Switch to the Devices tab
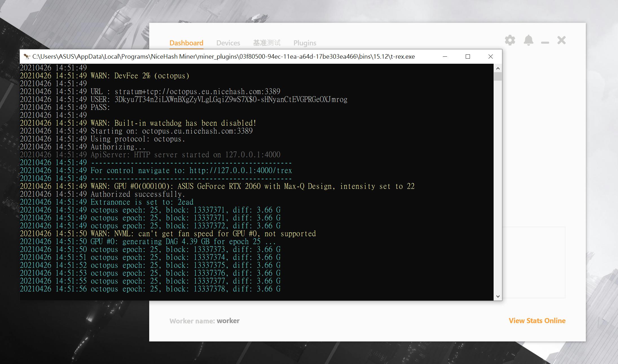Screen dimensions: 618x364 pos(228,43)
